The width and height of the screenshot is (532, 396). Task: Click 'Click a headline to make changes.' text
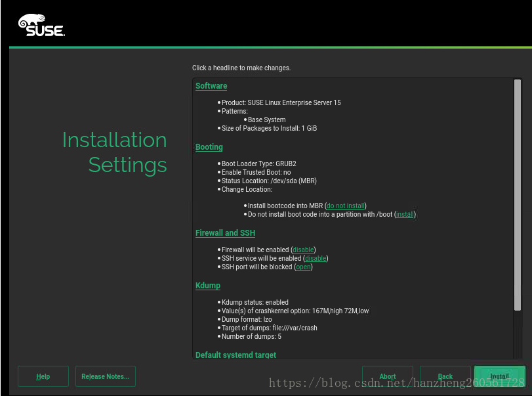click(x=241, y=68)
